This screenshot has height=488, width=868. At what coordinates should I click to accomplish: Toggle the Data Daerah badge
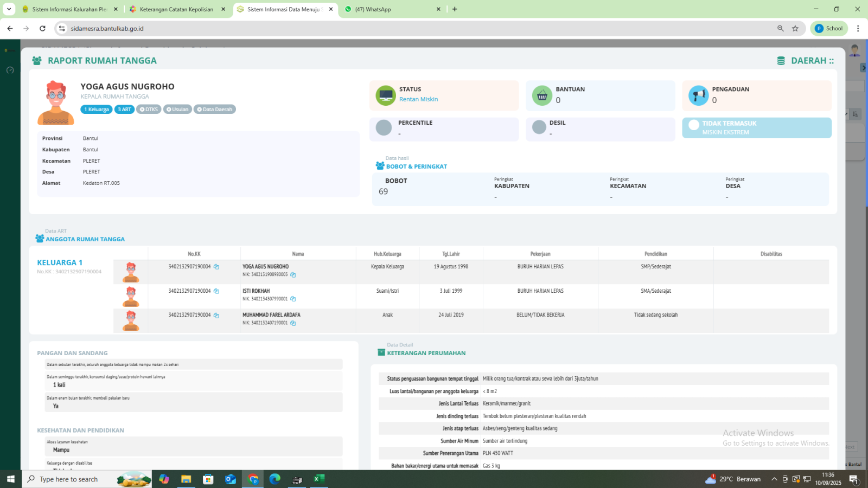(x=214, y=110)
